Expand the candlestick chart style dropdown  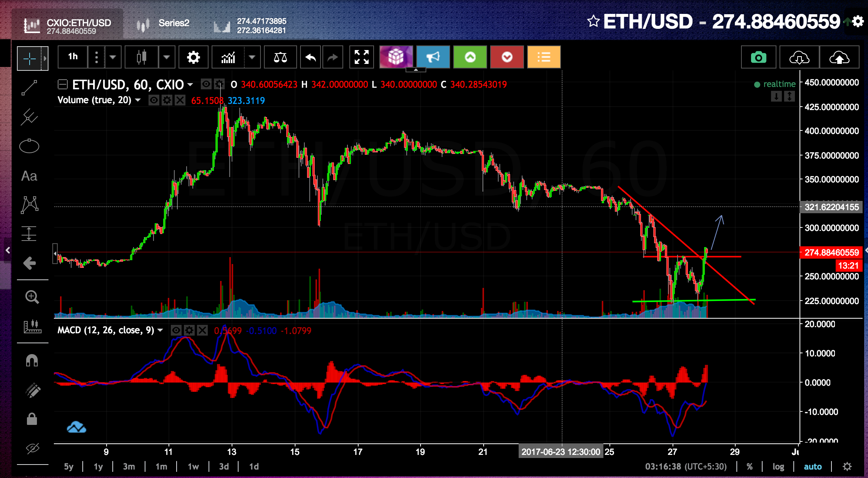[x=166, y=58]
